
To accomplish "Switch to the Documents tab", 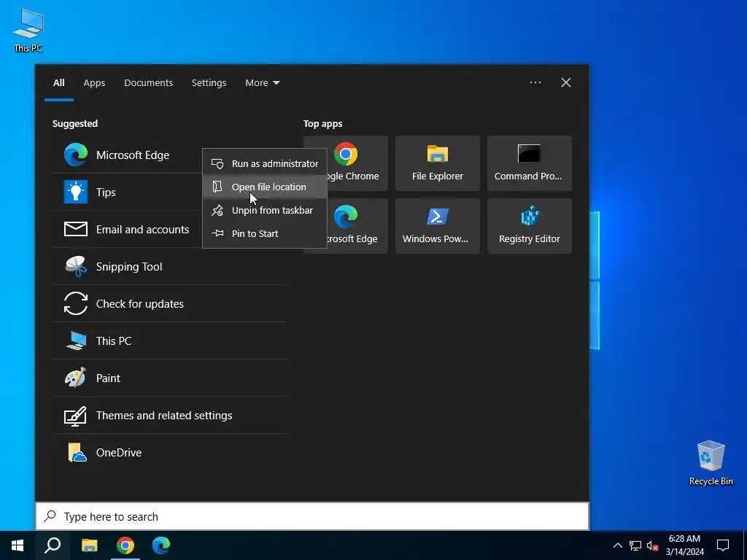I will (x=148, y=83).
